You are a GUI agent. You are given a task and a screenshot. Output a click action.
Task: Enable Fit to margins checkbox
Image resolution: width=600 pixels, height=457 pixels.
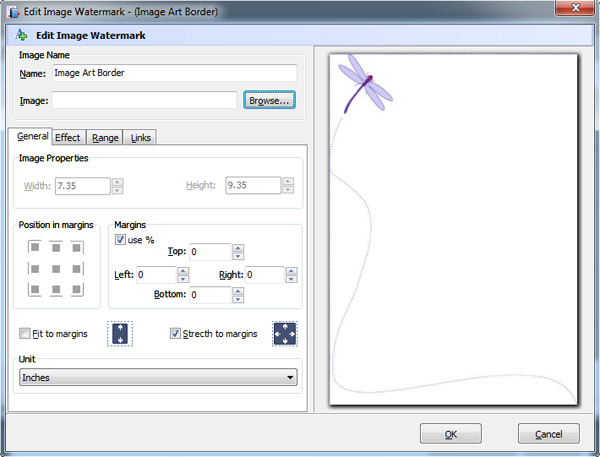click(25, 334)
